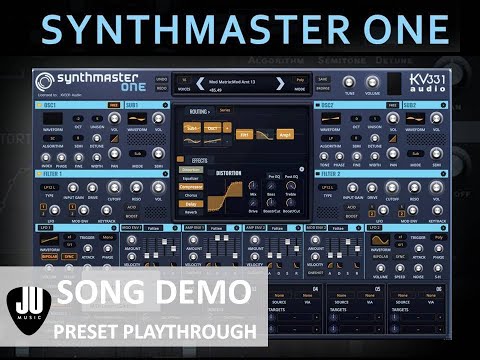
Task: Toggle LFO 1 Sync button
Action: tap(69, 257)
